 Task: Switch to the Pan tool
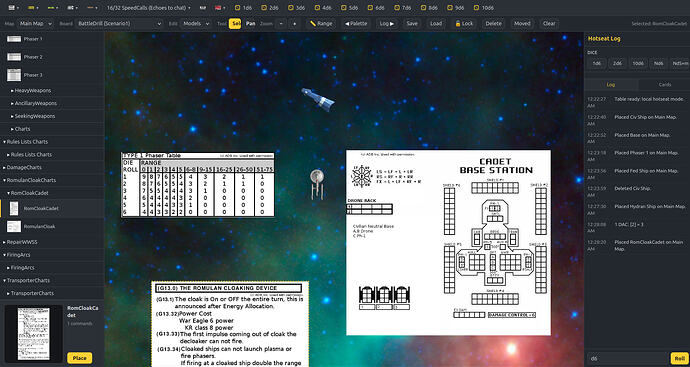250,23
